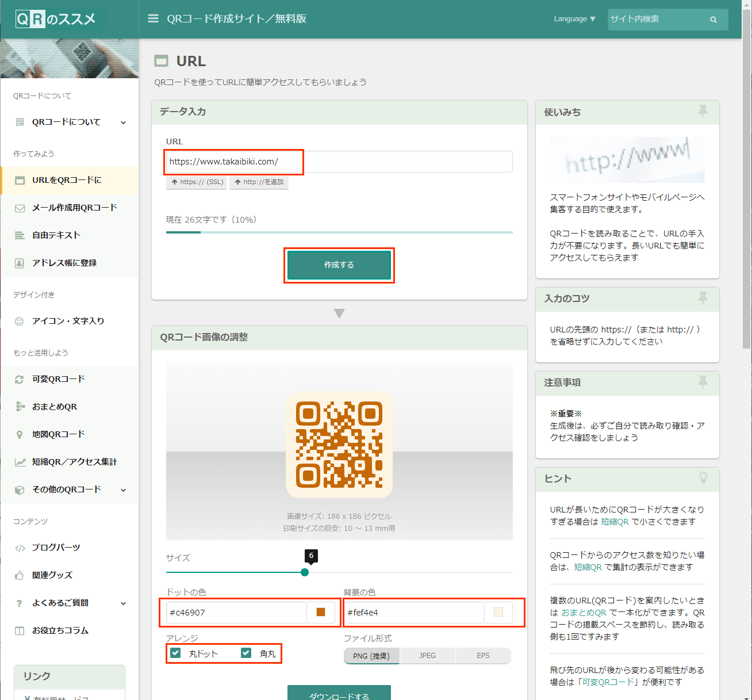Click the アドレス帳に登録 contact icon

[x=20, y=263]
